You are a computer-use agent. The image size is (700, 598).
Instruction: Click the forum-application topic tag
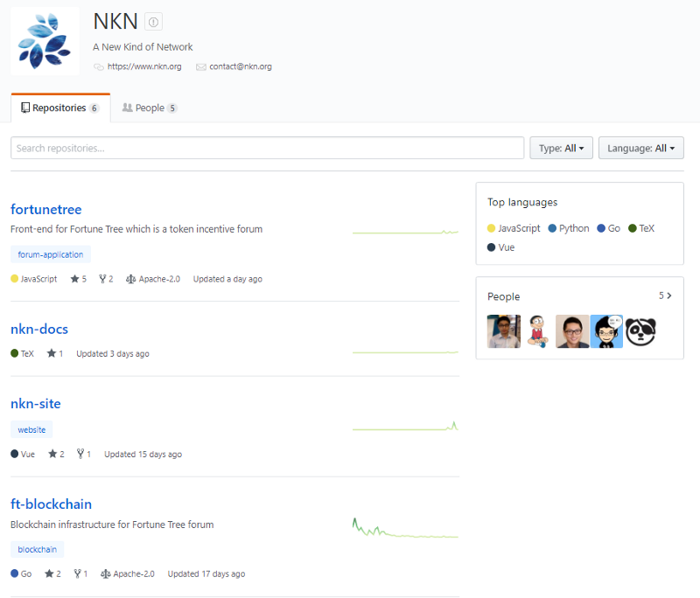click(51, 254)
